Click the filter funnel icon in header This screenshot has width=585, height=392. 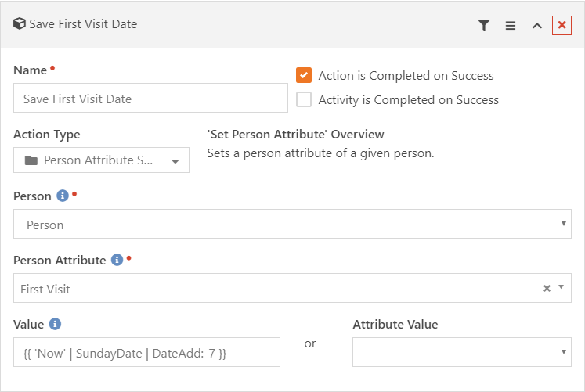pyautogui.click(x=483, y=25)
